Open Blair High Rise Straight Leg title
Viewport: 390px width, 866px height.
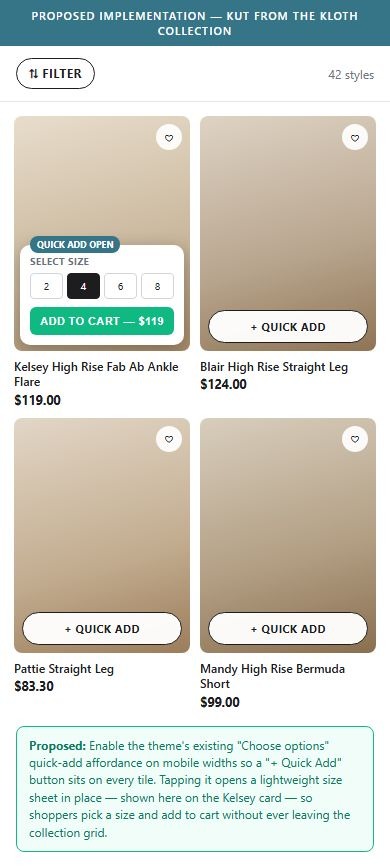274,367
